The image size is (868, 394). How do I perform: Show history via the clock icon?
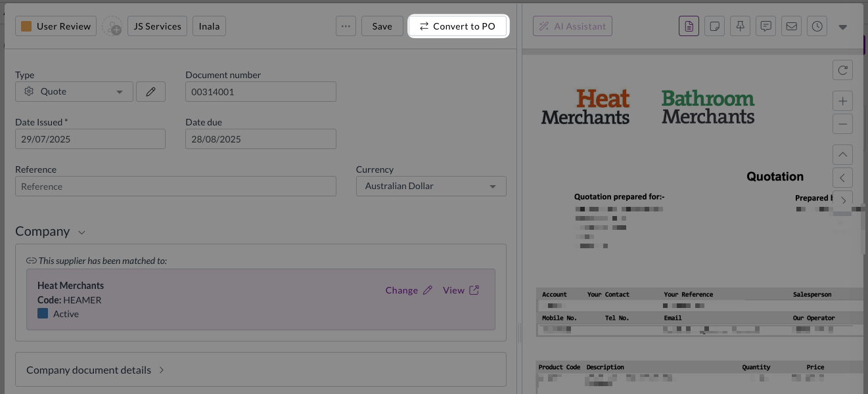[x=817, y=26]
